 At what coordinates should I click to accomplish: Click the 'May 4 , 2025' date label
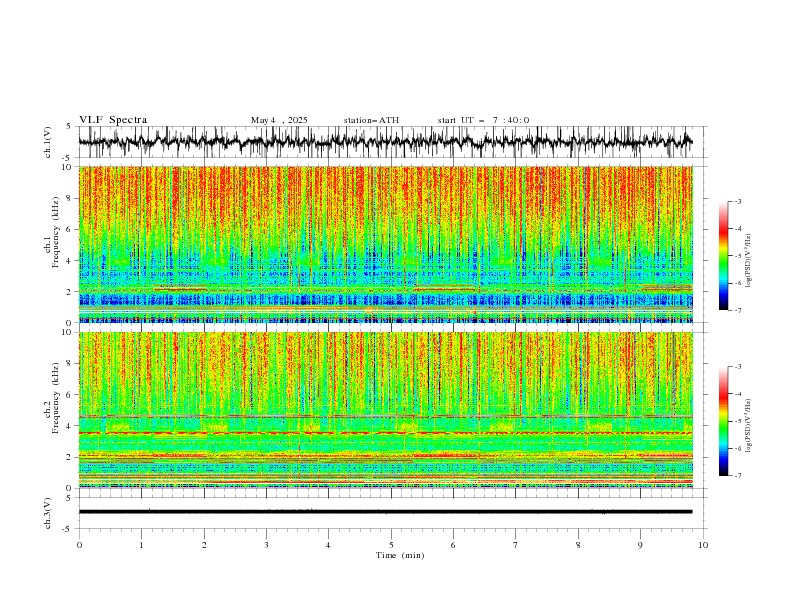[279, 120]
